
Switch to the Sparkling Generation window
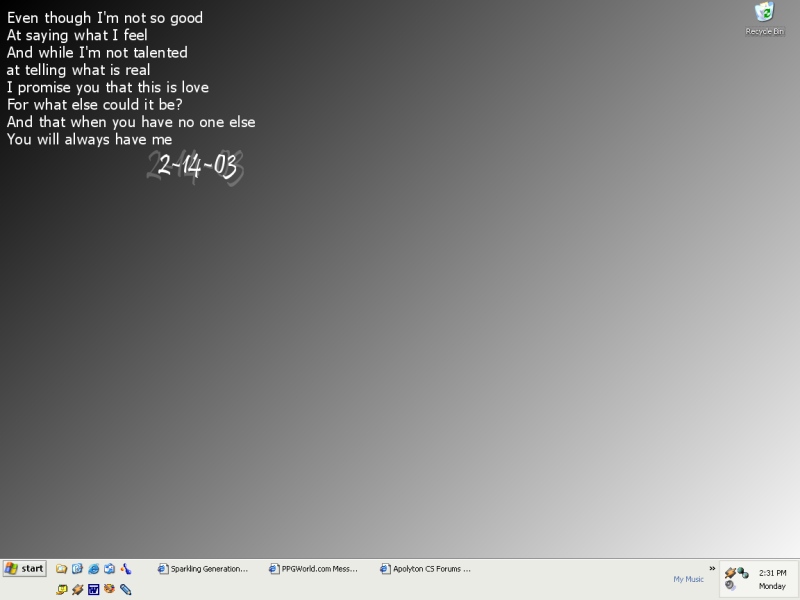(x=203, y=569)
